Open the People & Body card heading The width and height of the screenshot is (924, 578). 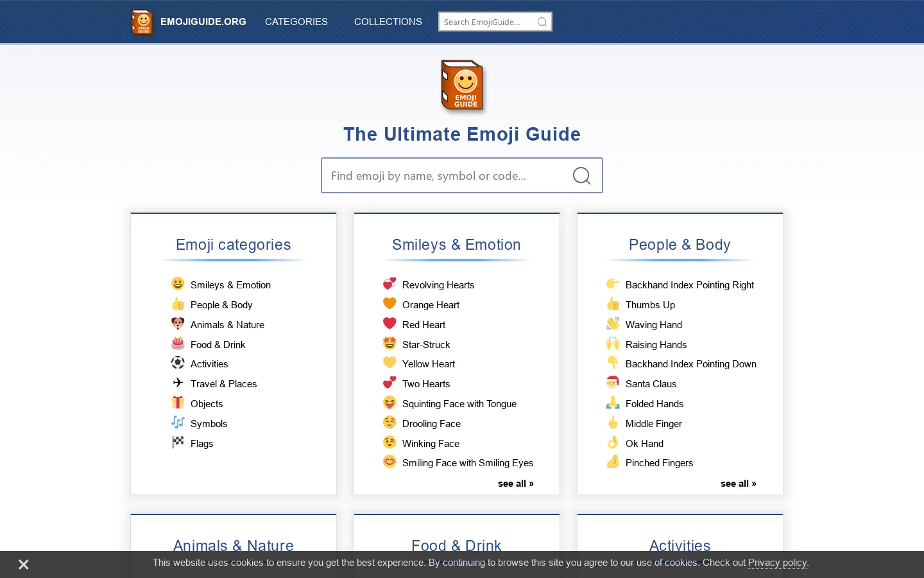point(680,245)
